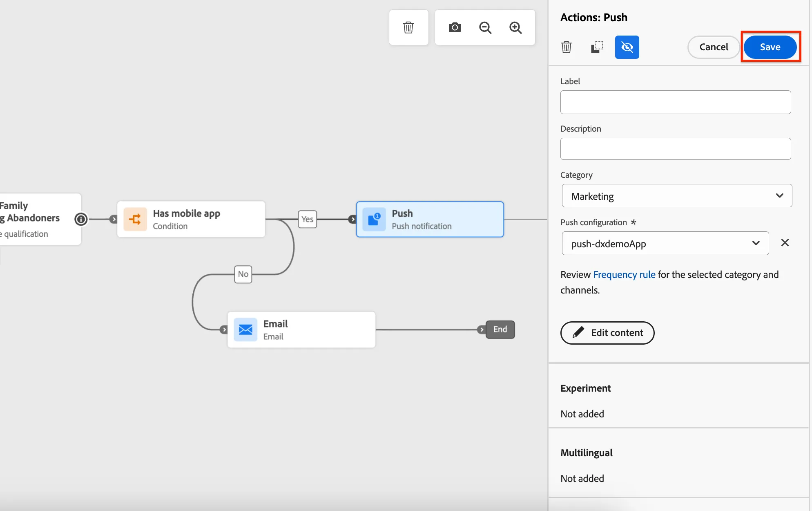The height and width of the screenshot is (511, 812).
Task: Click Edit content button
Action: point(607,333)
